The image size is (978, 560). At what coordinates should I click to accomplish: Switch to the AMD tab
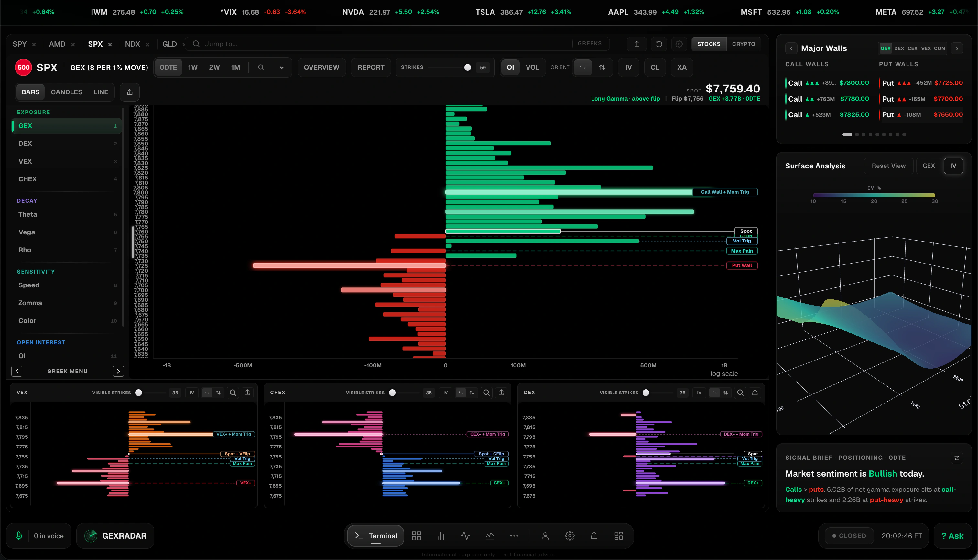57,44
